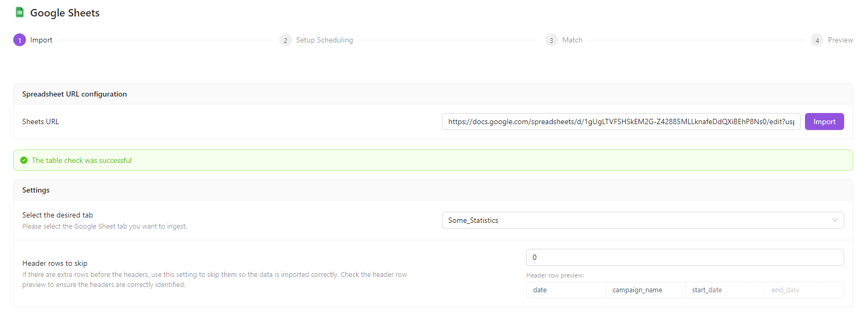Go to the Setup Scheduling step
The height and width of the screenshot is (322, 868).
(x=324, y=40)
